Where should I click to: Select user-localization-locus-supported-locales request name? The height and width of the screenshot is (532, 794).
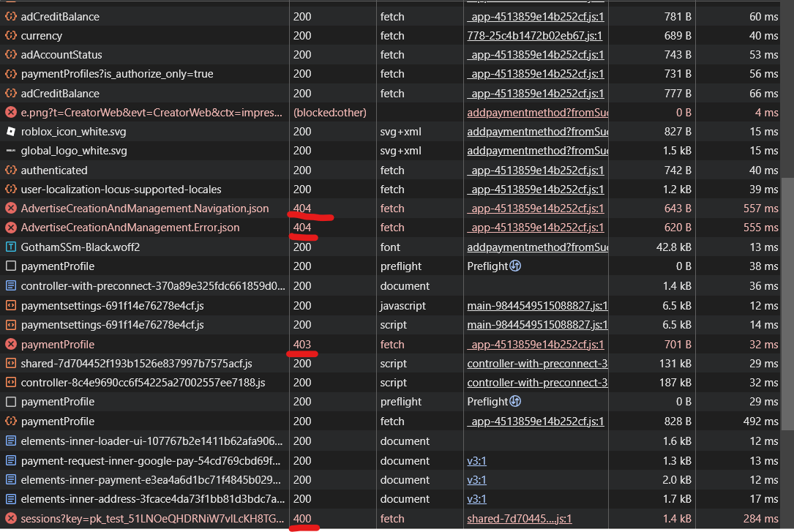pos(121,190)
